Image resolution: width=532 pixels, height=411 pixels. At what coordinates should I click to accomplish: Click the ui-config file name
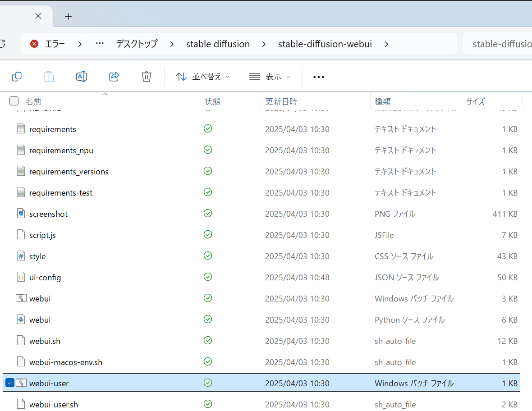[45, 278]
